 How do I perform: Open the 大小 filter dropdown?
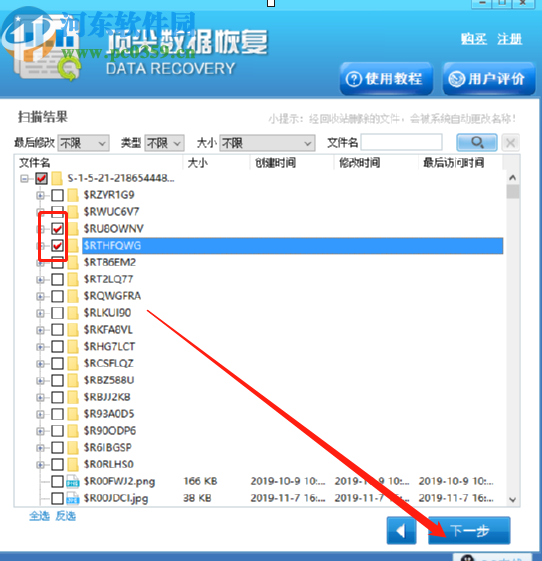click(x=267, y=143)
